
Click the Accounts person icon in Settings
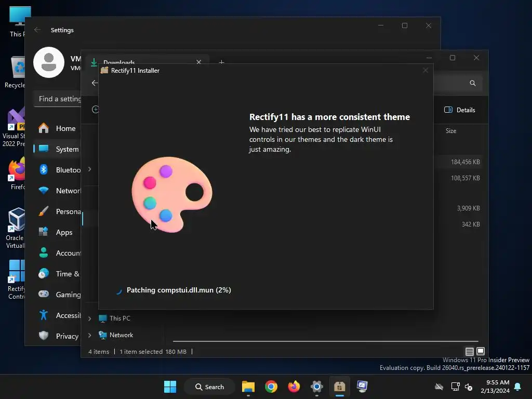[x=44, y=253]
